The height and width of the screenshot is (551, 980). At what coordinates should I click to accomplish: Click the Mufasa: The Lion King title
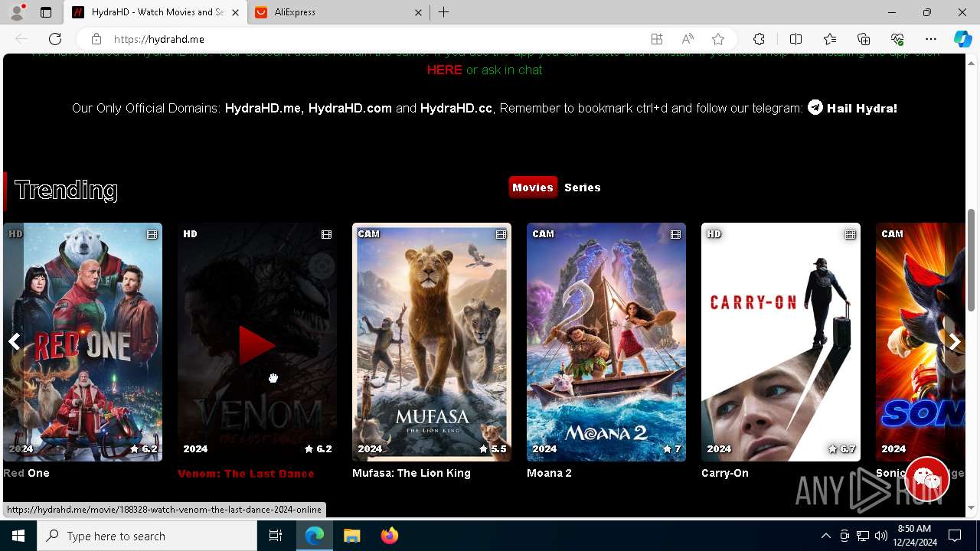click(x=411, y=473)
